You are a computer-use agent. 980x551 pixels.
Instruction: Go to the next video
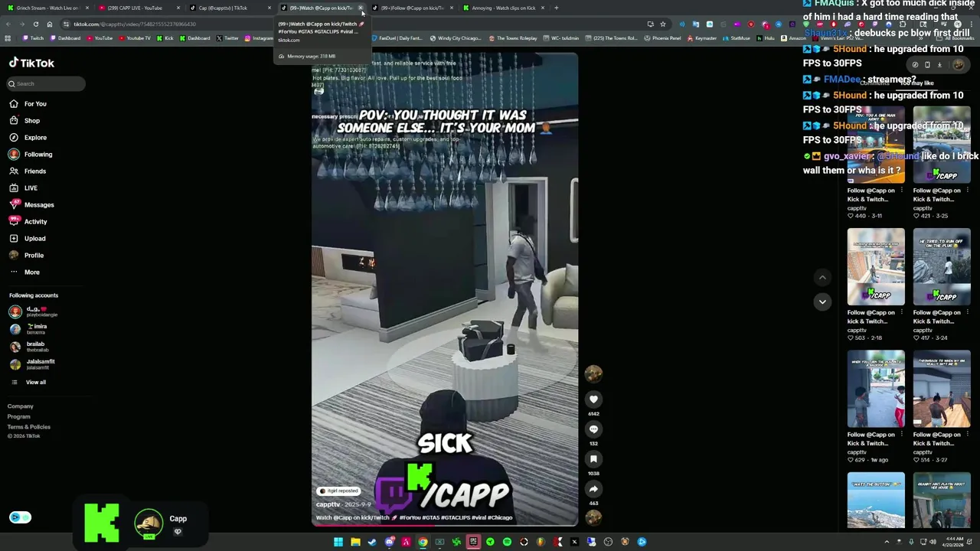[x=822, y=302]
